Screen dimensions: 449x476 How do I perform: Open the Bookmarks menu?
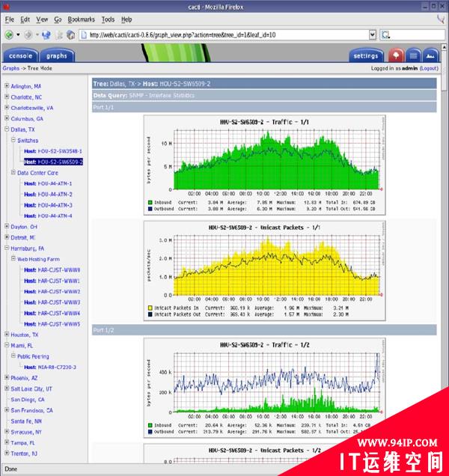tap(81, 19)
